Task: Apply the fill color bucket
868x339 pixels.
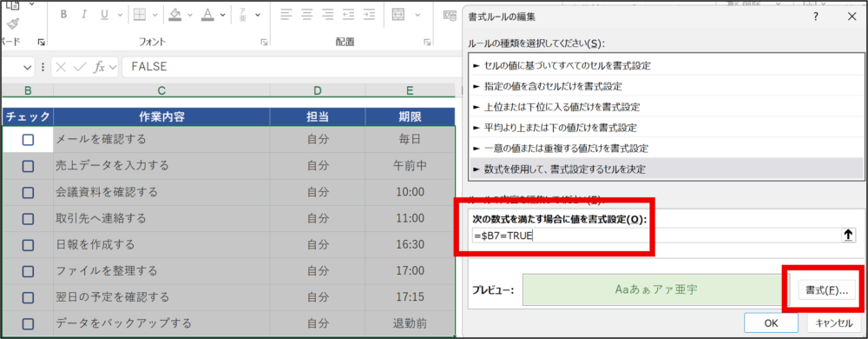Action: [175, 14]
